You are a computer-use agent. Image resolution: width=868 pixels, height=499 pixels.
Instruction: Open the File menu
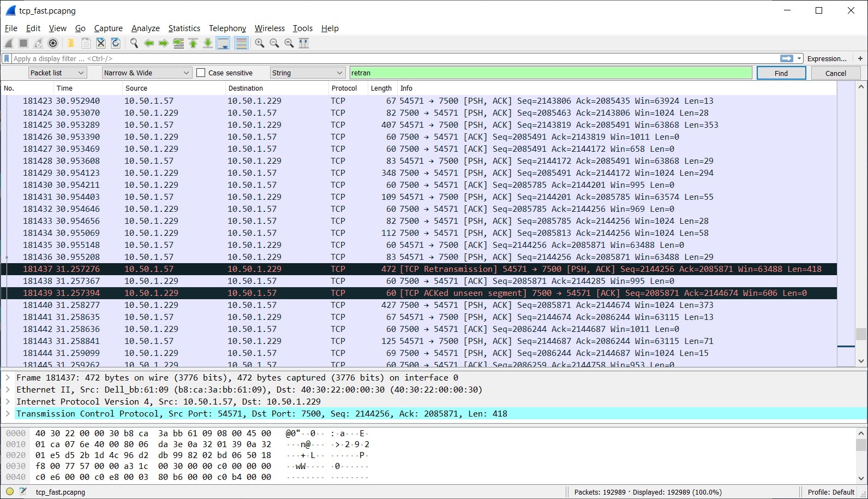pos(11,28)
